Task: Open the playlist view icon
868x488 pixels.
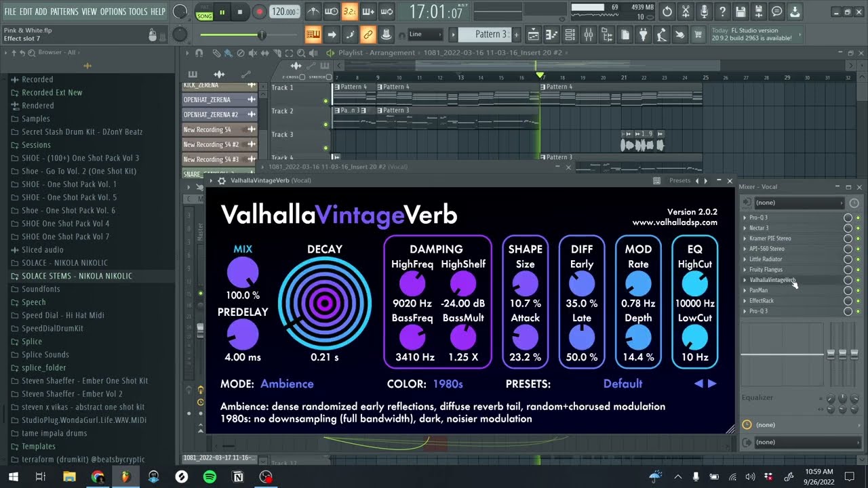Action: point(534,34)
